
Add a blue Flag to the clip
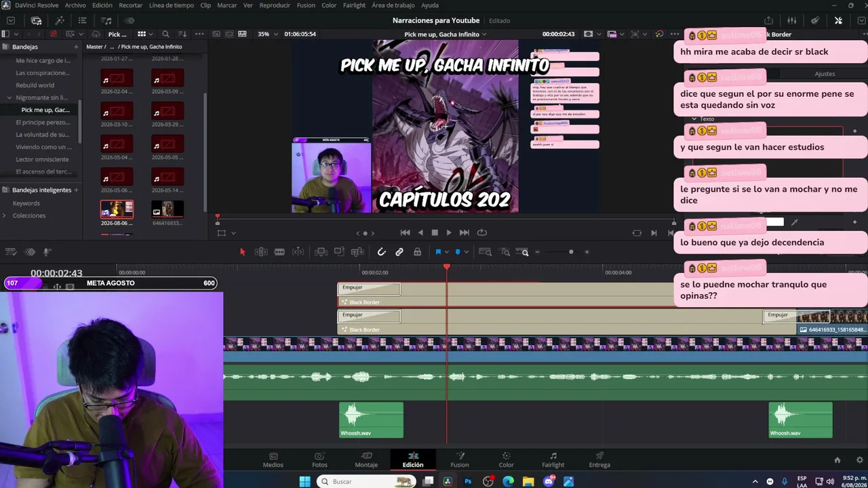pyautogui.click(x=438, y=252)
